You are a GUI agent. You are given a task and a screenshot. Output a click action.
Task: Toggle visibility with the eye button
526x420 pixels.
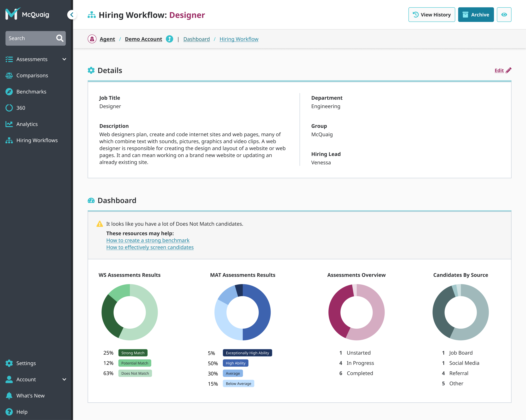pos(504,15)
